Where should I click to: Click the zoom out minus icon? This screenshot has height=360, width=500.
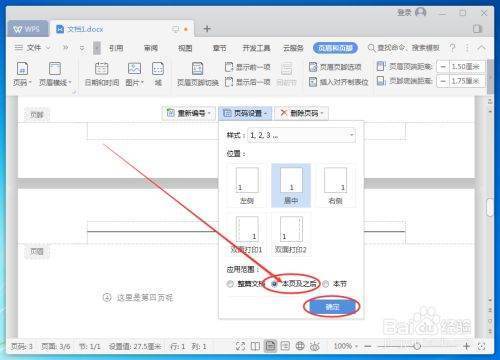pyautogui.click(x=368, y=346)
